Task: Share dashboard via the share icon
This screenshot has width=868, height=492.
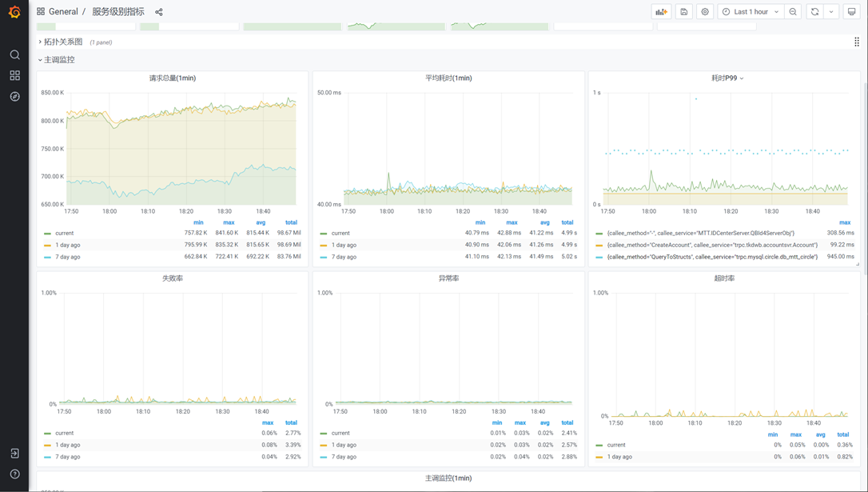Action: click(x=159, y=12)
